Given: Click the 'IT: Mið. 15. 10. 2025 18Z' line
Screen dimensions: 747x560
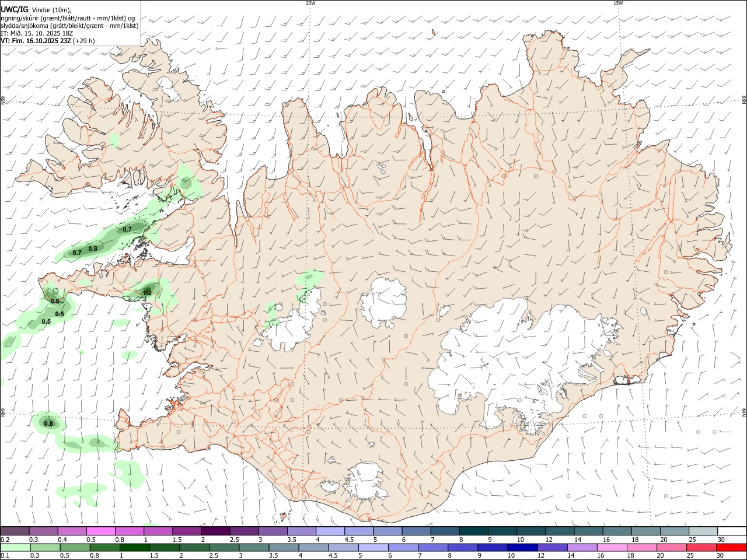Looking at the screenshot, I should point(37,33).
